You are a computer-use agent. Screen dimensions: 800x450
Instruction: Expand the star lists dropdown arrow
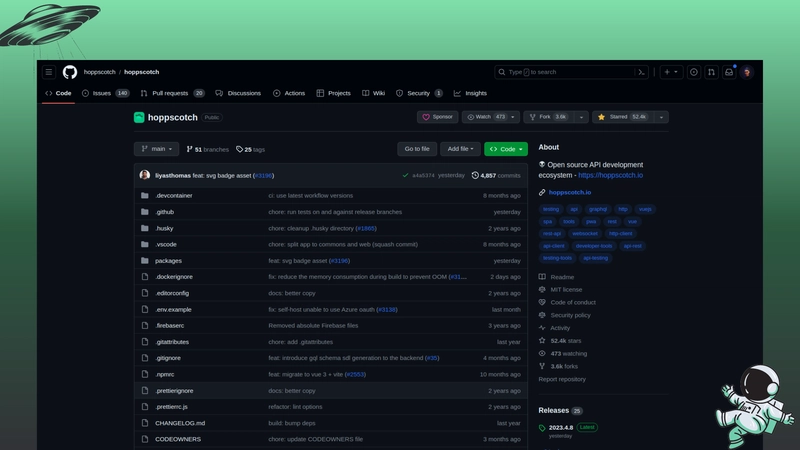point(661,117)
